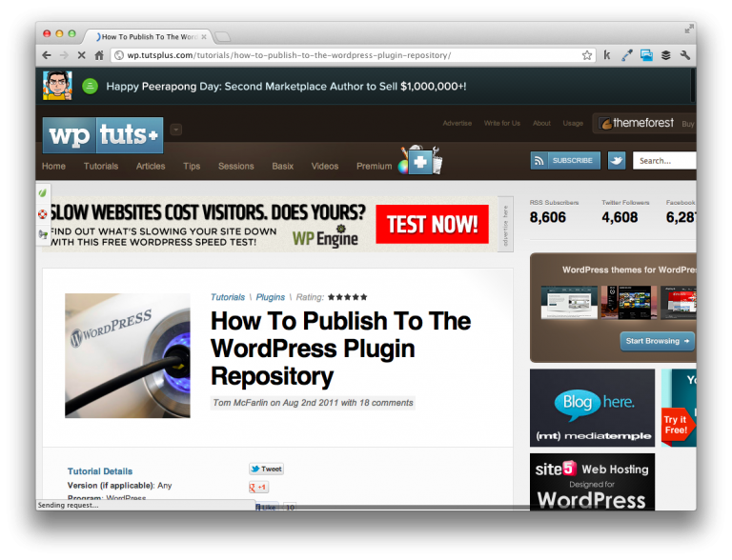
Task: Click the Tutorial Details heading
Action: coord(100,471)
